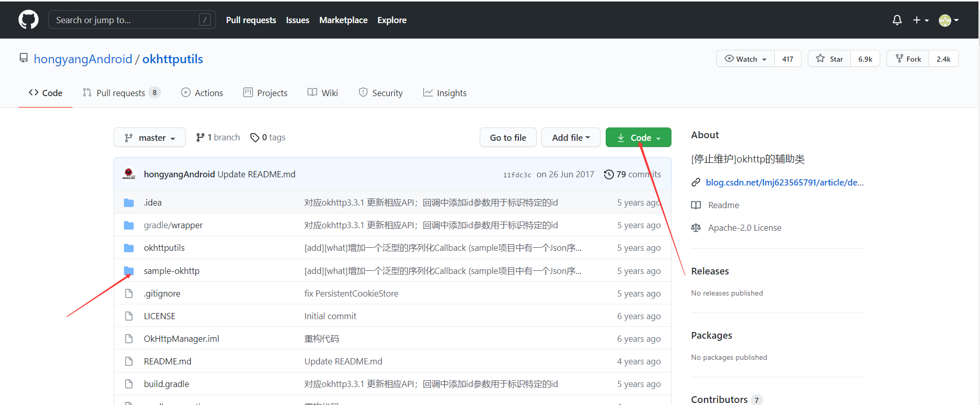Open the README.md file
The height and width of the screenshot is (405, 980).
click(168, 361)
